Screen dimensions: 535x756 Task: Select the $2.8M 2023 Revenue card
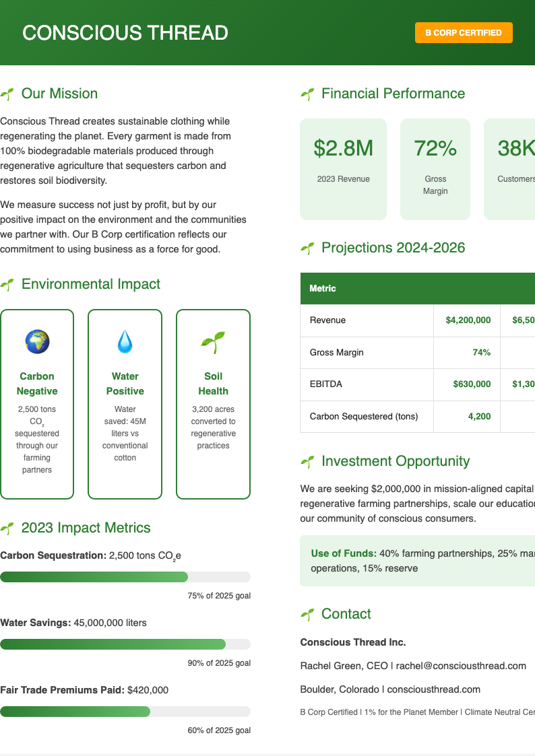pyautogui.click(x=343, y=169)
